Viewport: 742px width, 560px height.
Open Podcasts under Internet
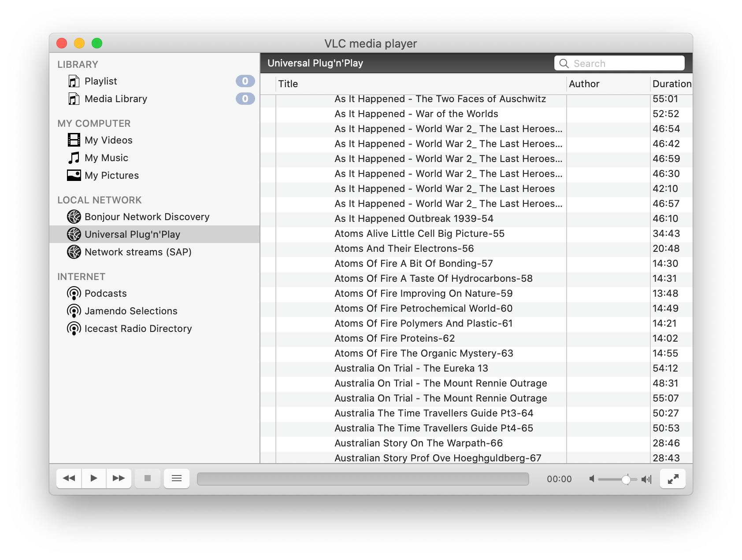click(x=154, y=293)
